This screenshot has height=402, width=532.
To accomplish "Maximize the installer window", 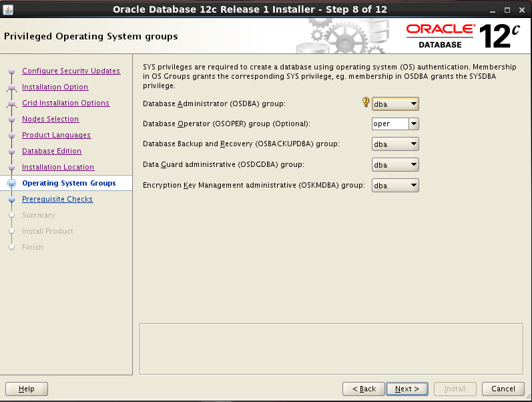I will [507, 10].
